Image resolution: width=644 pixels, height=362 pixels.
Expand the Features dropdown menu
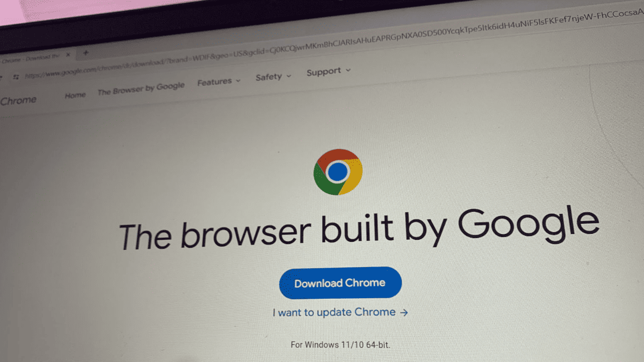pyautogui.click(x=219, y=82)
